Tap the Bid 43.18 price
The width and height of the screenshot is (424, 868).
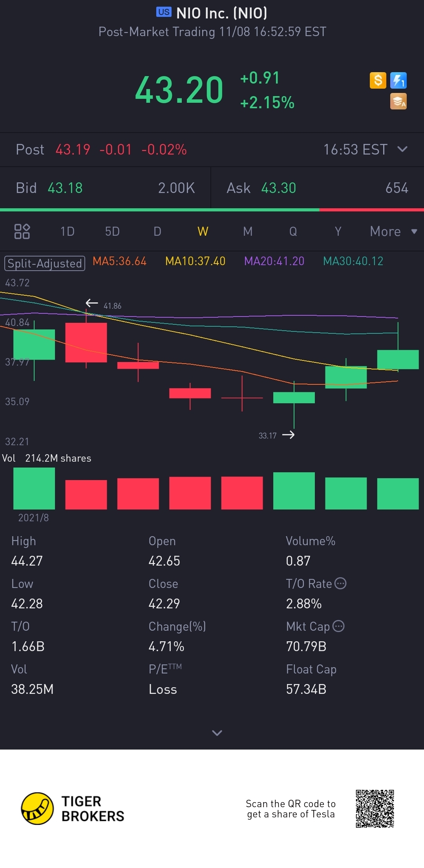(65, 188)
